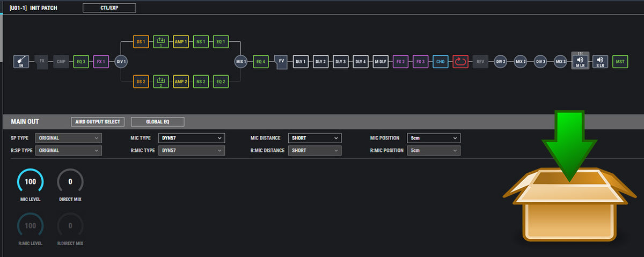Screen dimensions: 644x257
Task: Click the GLOBAL EQ button
Action: tap(158, 122)
